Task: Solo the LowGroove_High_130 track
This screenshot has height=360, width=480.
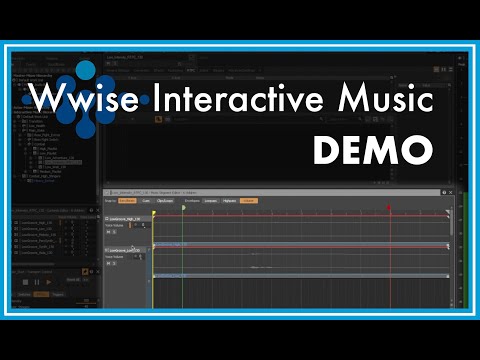Action: 114,232
